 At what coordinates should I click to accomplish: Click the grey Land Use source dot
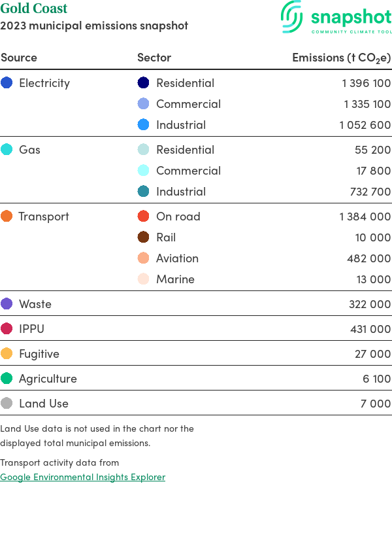7,404
